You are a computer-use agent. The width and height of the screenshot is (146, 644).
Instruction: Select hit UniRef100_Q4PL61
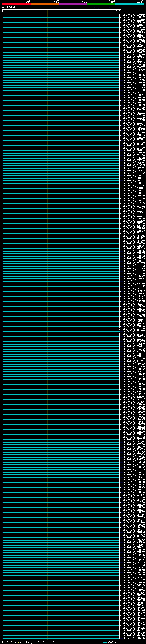tap(134, 560)
